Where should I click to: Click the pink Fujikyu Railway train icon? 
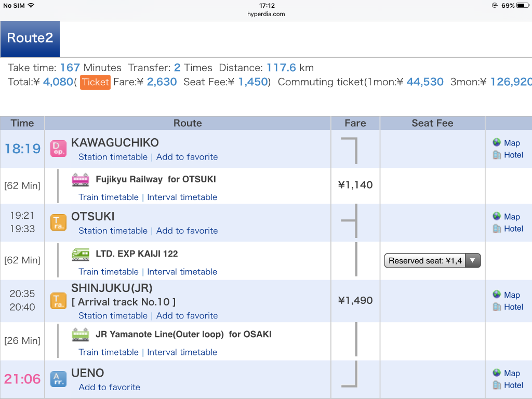81,180
